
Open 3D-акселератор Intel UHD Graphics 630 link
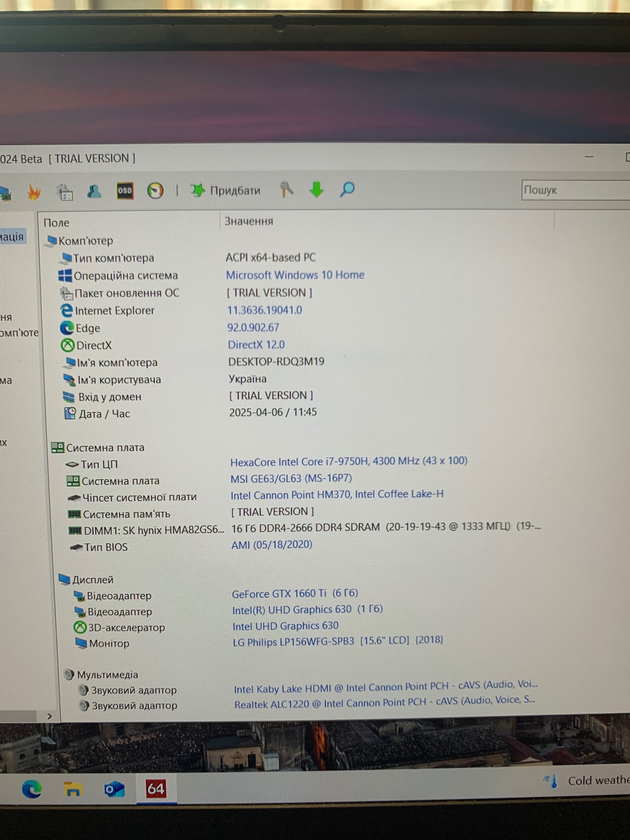click(x=286, y=626)
